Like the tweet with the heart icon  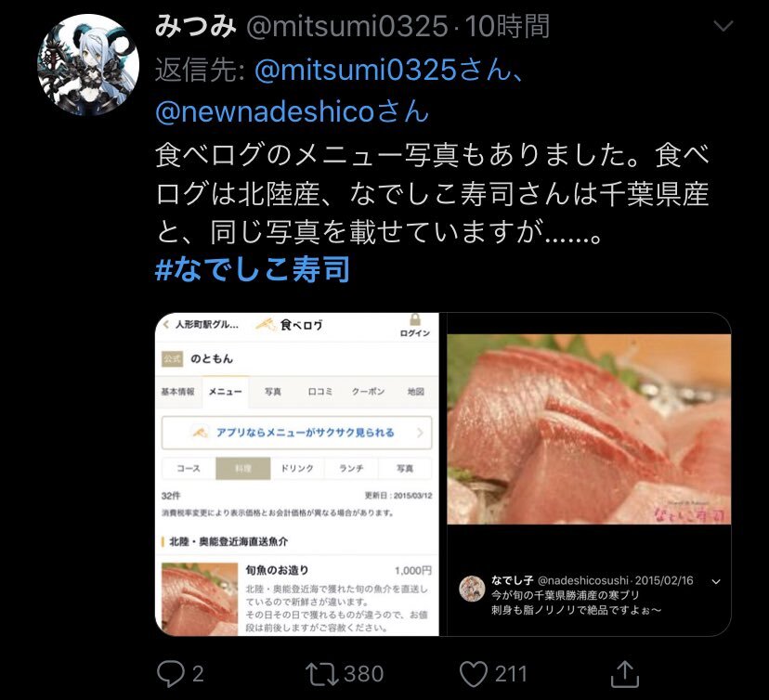point(474,673)
